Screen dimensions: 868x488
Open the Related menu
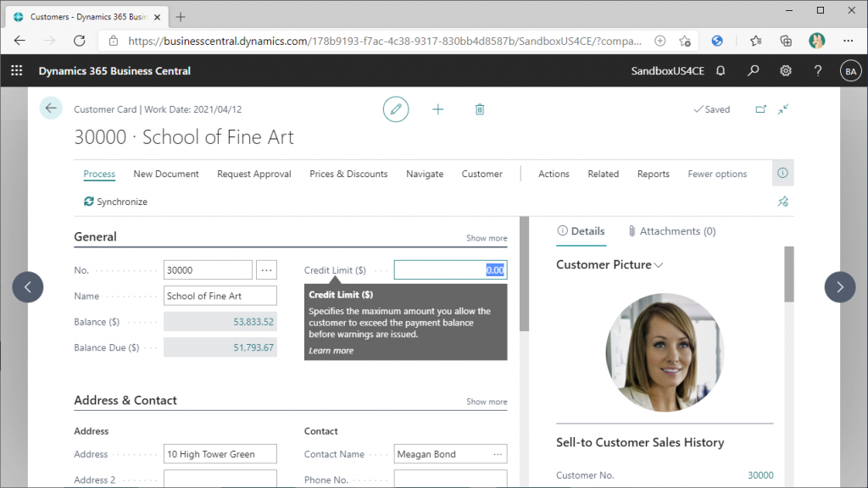[x=604, y=174]
